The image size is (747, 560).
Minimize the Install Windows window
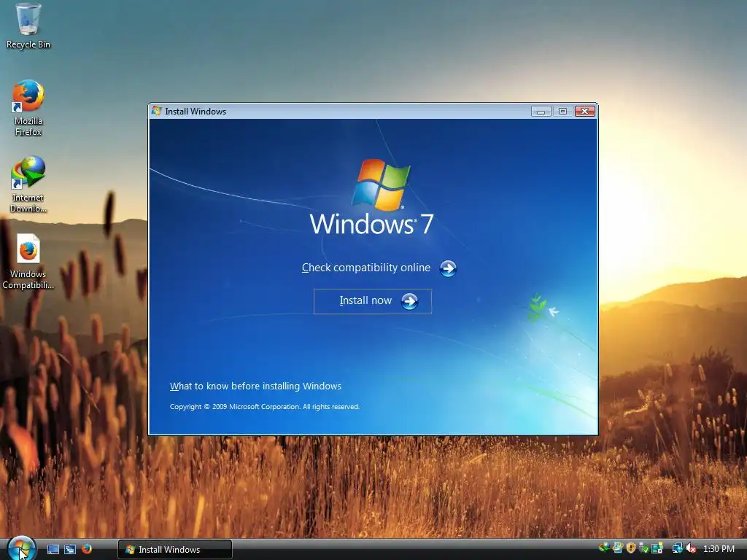541,111
